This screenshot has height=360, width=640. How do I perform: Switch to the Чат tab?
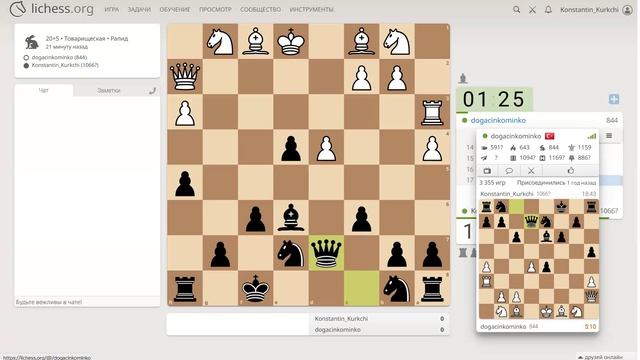tap(44, 90)
